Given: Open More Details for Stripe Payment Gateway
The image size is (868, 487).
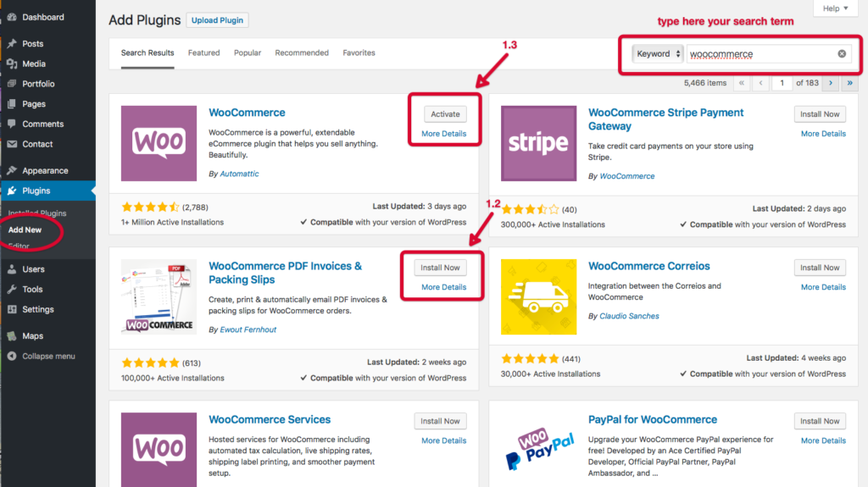Looking at the screenshot, I should pyautogui.click(x=823, y=133).
